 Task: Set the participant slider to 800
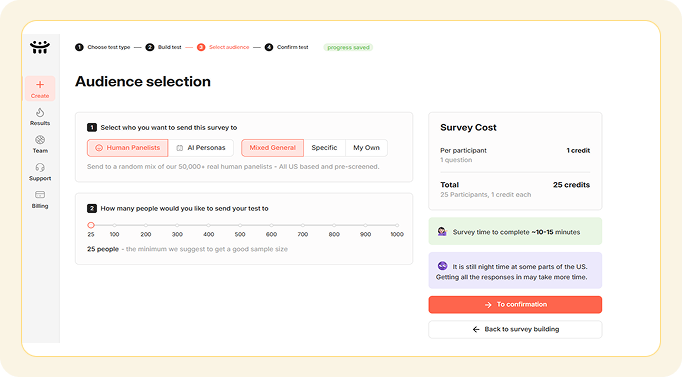point(334,225)
